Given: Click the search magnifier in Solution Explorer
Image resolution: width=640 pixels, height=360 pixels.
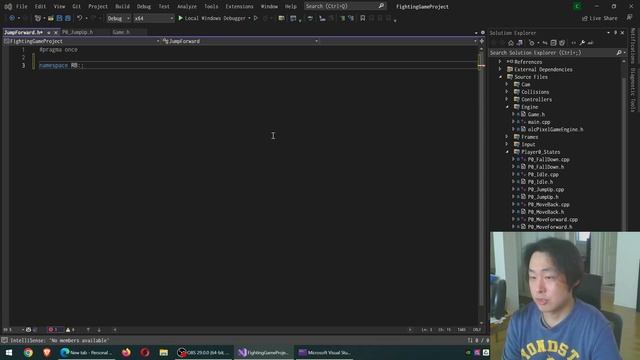Looking at the screenshot, I should pyautogui.click(x=619, y=53).
